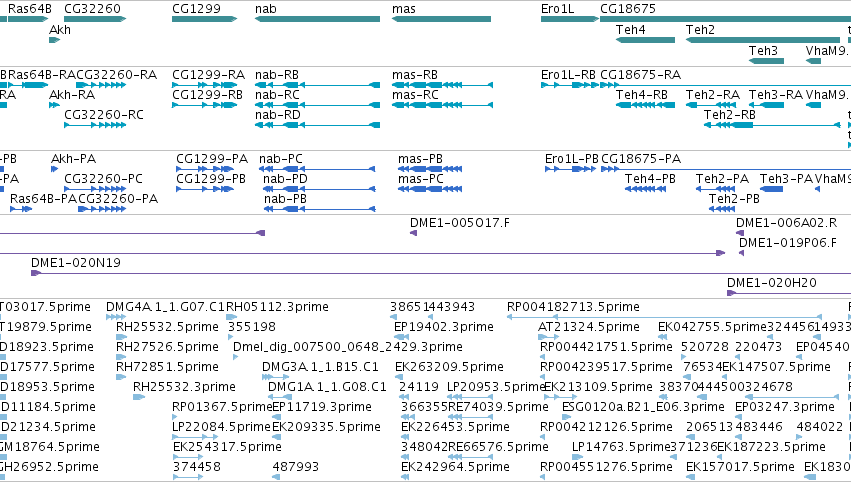Click the CG1299-RA transcript label
The image size is (851, 482).
pos(208,74)
